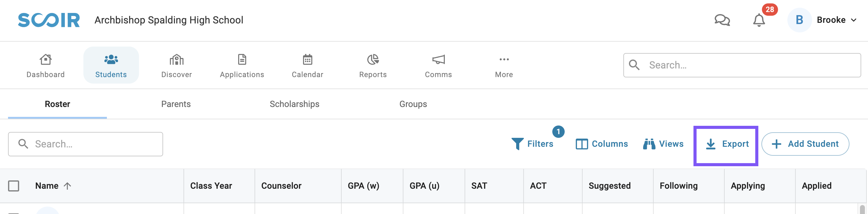This screenshot has height=214, width=868.
Task: Open the Comms megaphone icon
Action: point(438,60)
